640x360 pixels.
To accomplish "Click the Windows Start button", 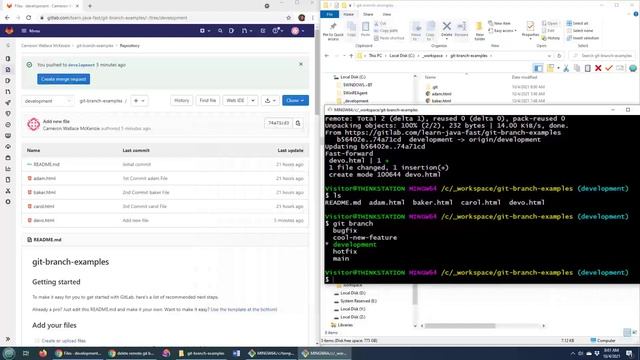I will pos(9,353).
